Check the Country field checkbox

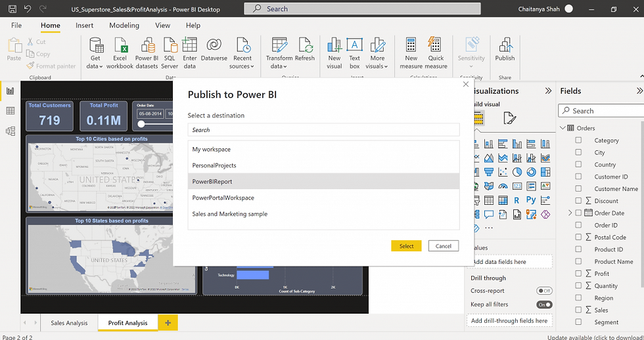(x=578, y=165)
